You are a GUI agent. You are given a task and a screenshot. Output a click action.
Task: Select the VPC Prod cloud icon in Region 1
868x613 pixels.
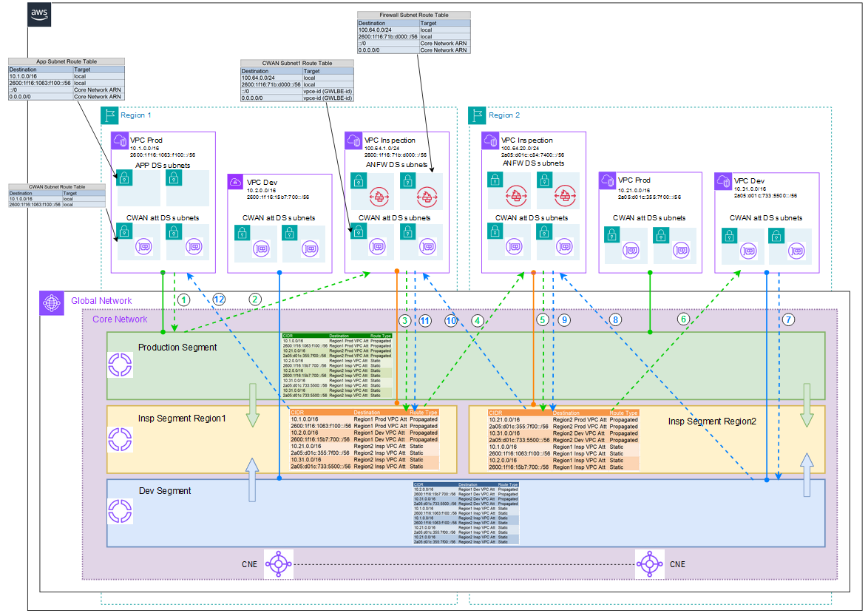pos(119,140)
